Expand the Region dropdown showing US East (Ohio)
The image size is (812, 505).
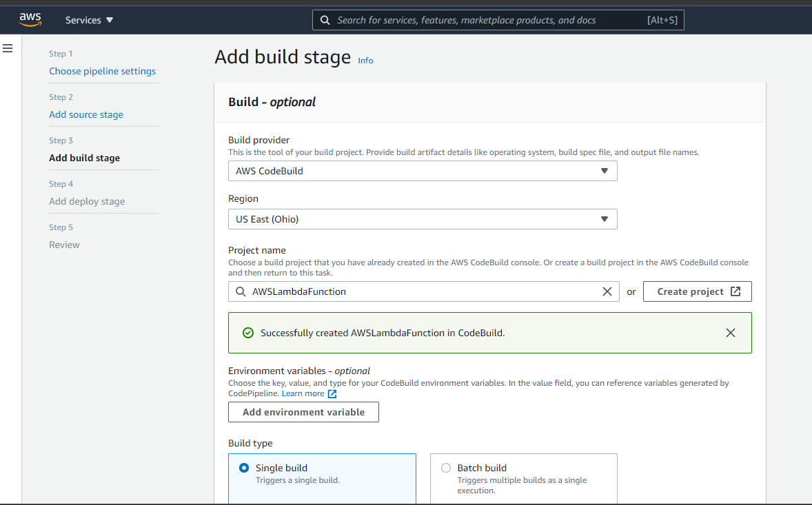pos(422,219)
